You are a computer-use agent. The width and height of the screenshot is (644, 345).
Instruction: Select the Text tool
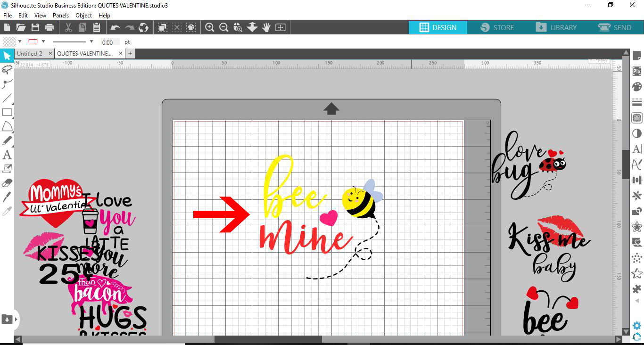[7, 154]
